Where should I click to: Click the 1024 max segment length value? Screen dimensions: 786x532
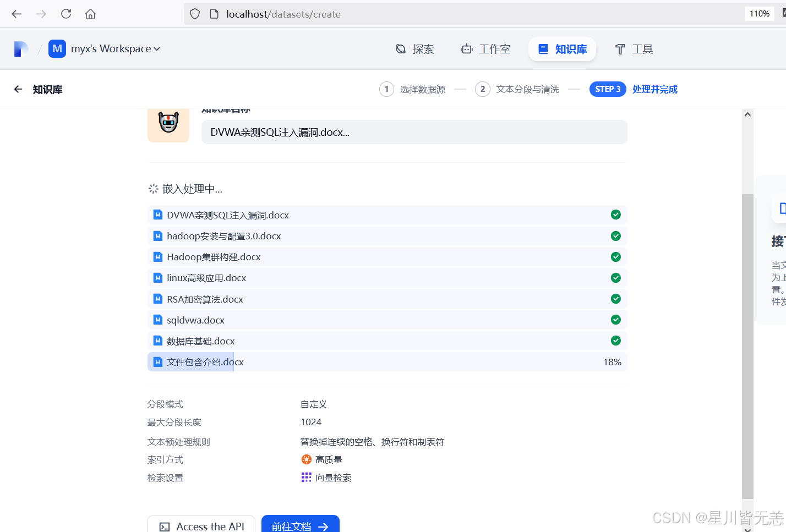pos(311,422)
